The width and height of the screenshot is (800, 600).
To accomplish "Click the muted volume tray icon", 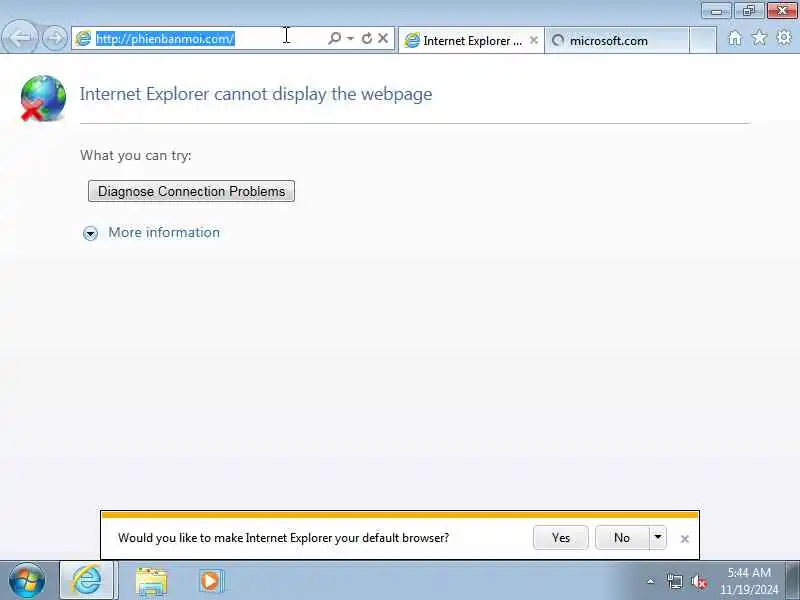I will pos(698,581).
